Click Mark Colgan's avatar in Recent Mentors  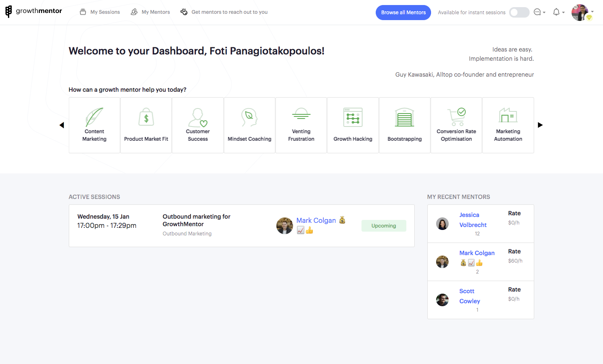click(x=442, y=262)
